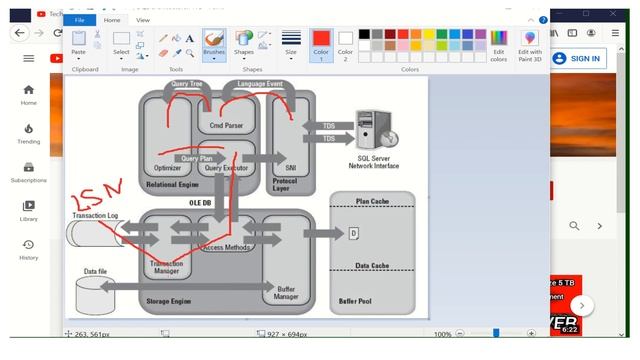Pick the orange color swatch
The width and height of the screenshot is (640, 360).
tap(416, 34)
